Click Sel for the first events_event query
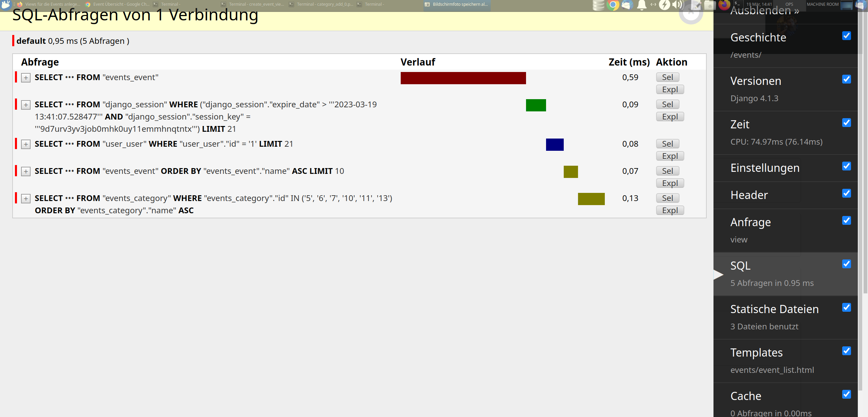The width and height of the screenshot is (868, 417). point(667,77)
